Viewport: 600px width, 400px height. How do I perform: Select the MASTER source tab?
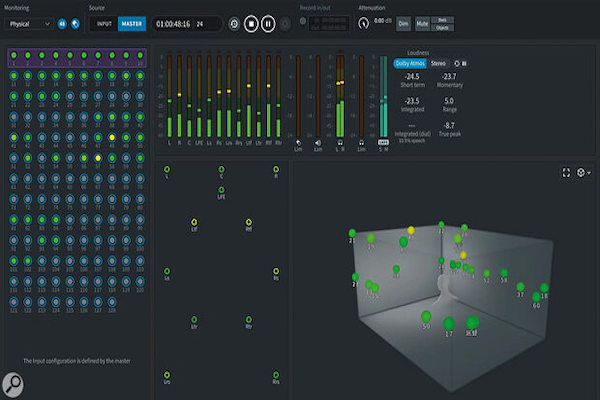(x=132, y=24)
